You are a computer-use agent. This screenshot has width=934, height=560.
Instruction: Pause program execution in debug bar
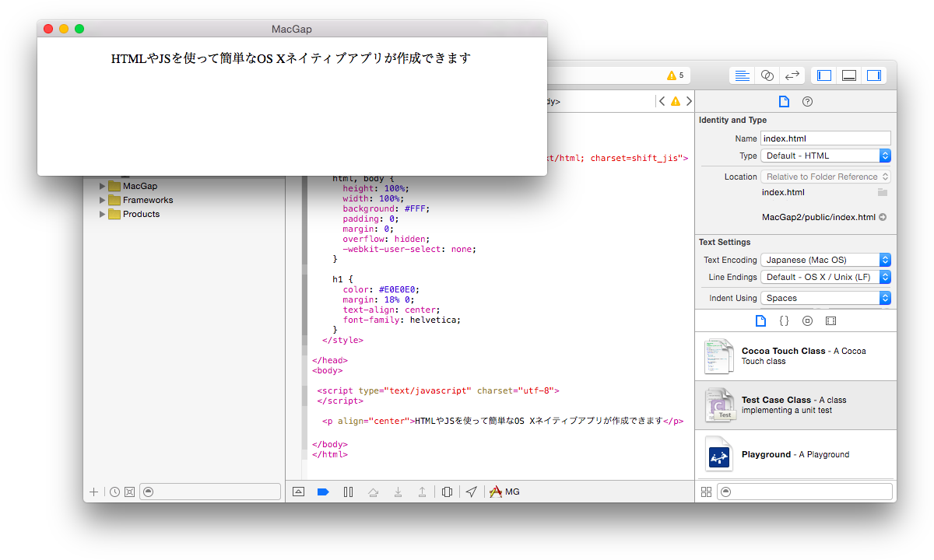pyautogui.click(x=348, y=492)
